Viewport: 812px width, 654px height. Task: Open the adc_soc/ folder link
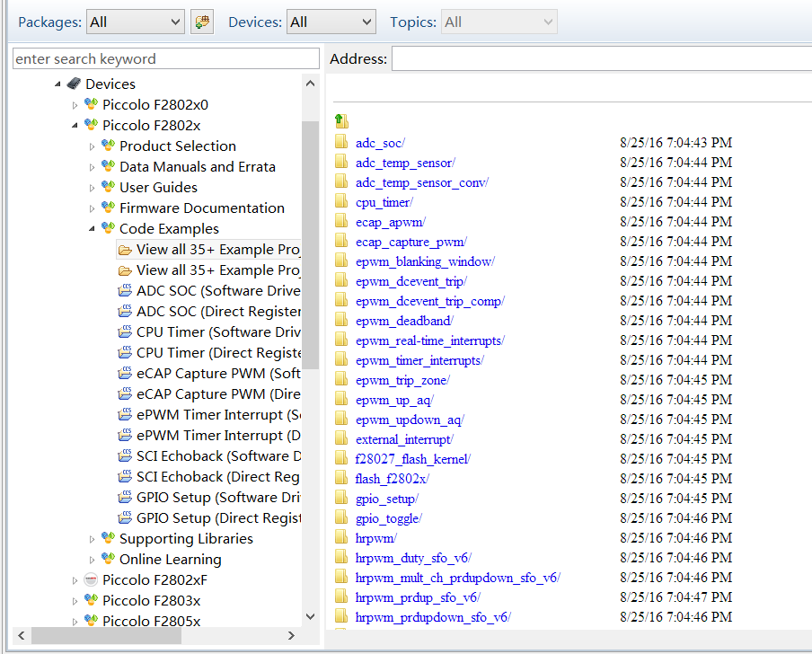pyautogui.click(x=380, y=143)
